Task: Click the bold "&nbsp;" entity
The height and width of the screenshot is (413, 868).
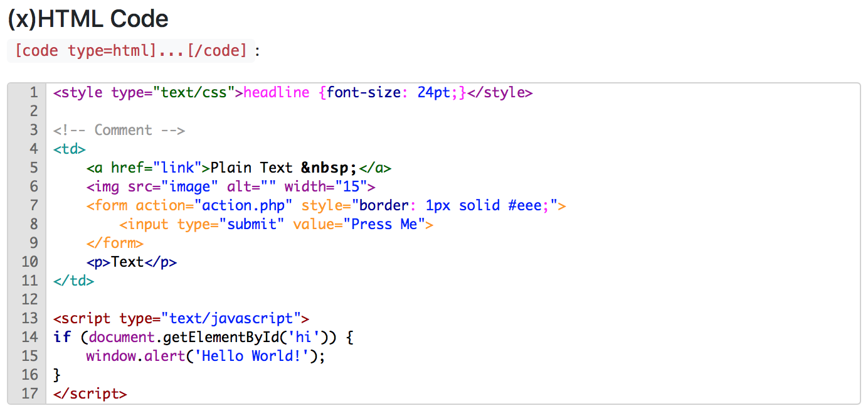Action: (329, 168)
